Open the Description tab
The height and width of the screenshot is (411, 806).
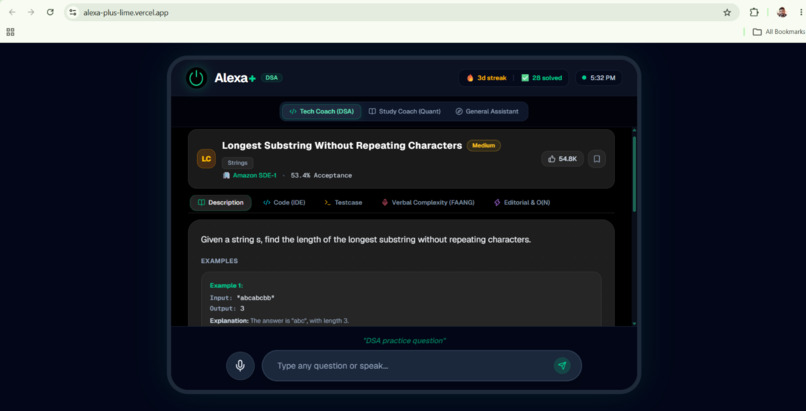click(x=221, y=203)
